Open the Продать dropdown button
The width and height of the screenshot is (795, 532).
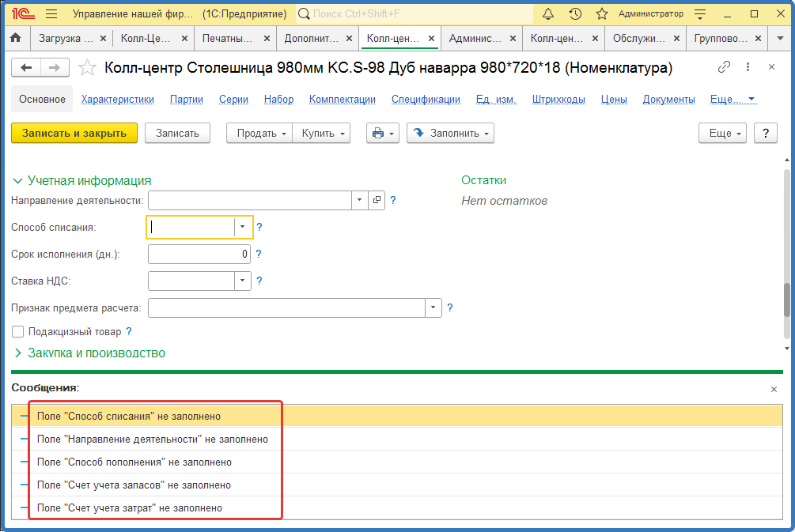259,134
